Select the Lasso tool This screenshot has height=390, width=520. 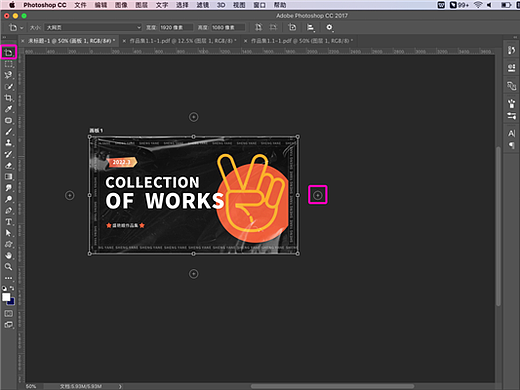(9, 75)
